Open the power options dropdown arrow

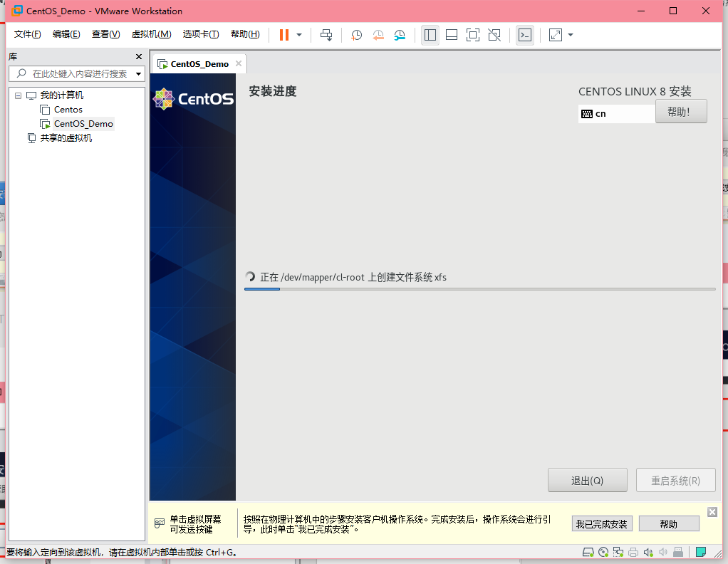point(299,35)
